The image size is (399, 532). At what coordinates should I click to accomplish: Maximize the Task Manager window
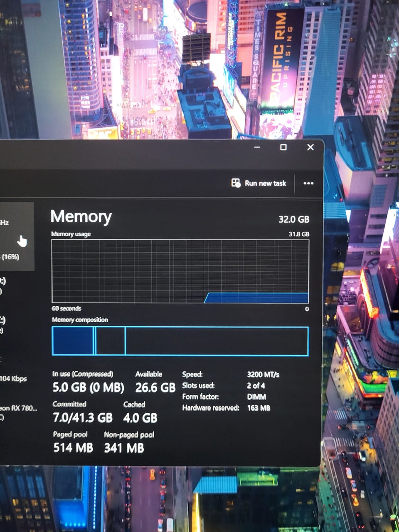click(283, 147)
